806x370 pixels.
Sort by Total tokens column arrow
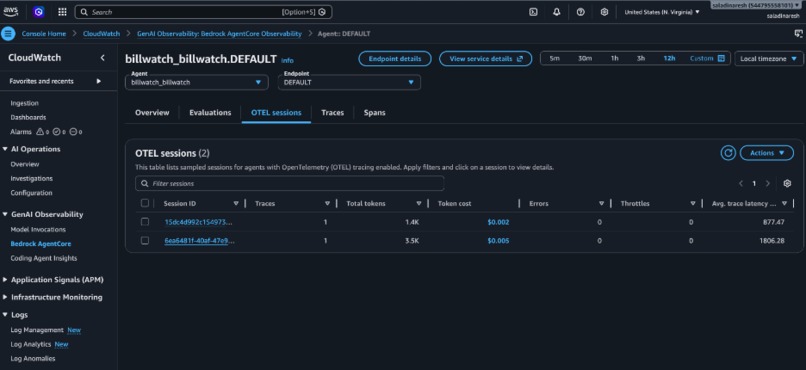tap(419, 204)
